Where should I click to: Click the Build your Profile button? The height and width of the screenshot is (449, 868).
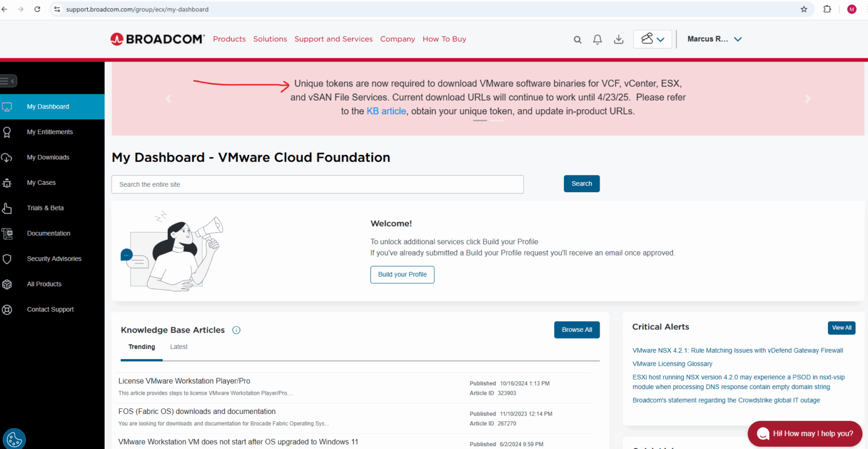402,274
